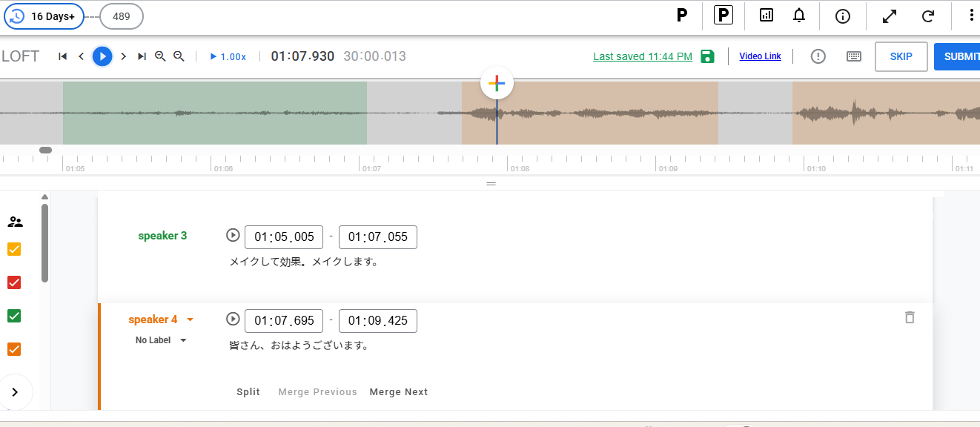Toggle the red speaker checkbox
The height and width of the screenshot is (427, 980).
point(14,282)
